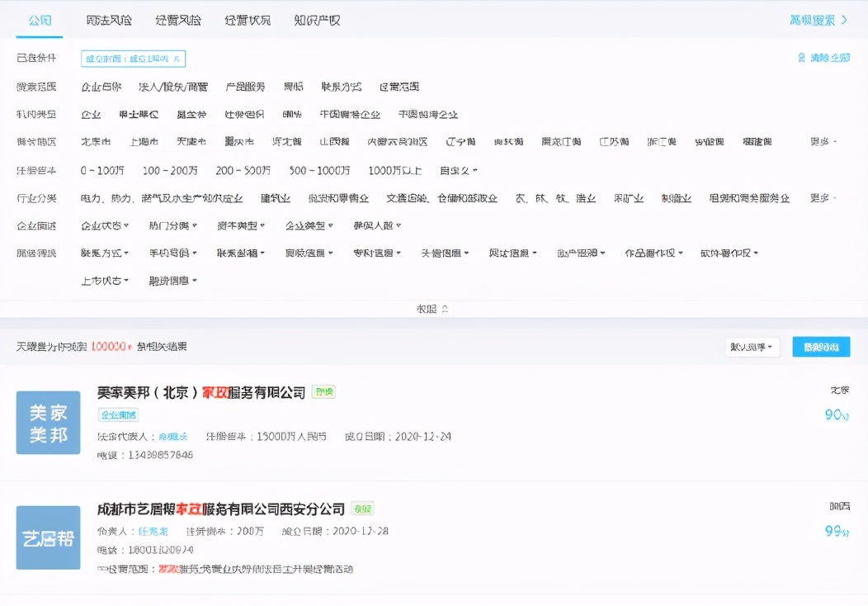Open the 联系方式 filter dropdown
Viewport: 868px width, 606px height.
[105, 253]
